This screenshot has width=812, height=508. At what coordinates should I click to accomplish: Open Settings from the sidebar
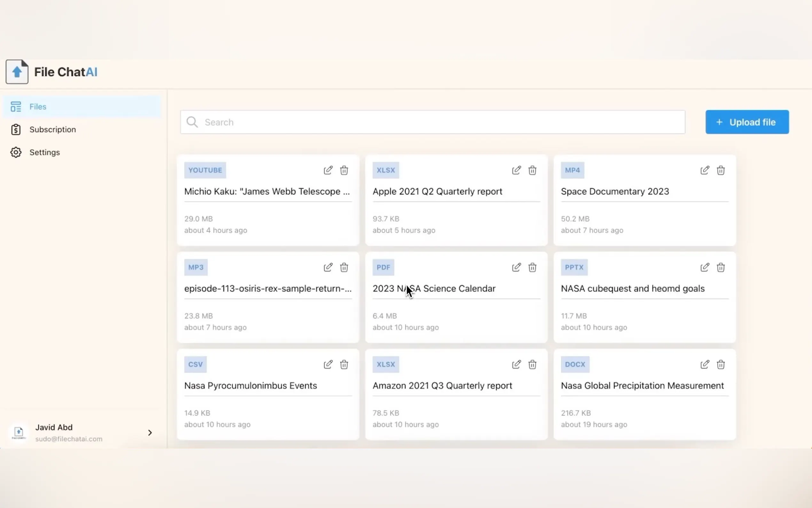click(44, 153)
